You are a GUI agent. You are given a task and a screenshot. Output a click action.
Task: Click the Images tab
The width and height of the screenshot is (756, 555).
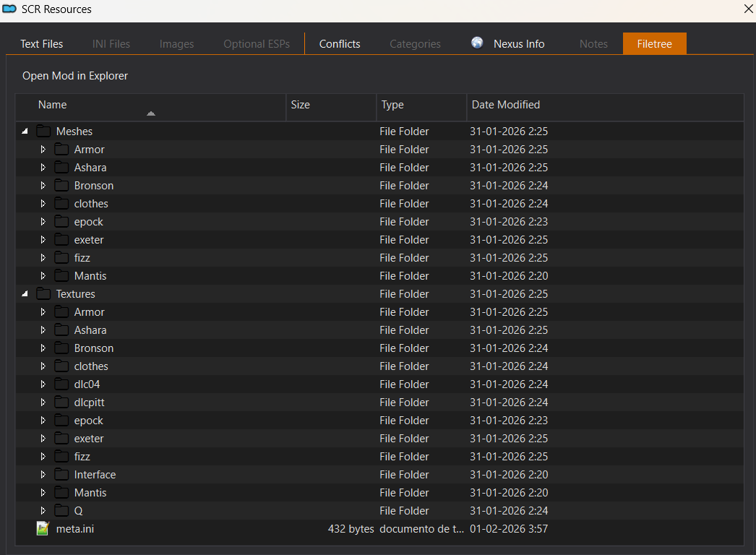click(176, 44)
